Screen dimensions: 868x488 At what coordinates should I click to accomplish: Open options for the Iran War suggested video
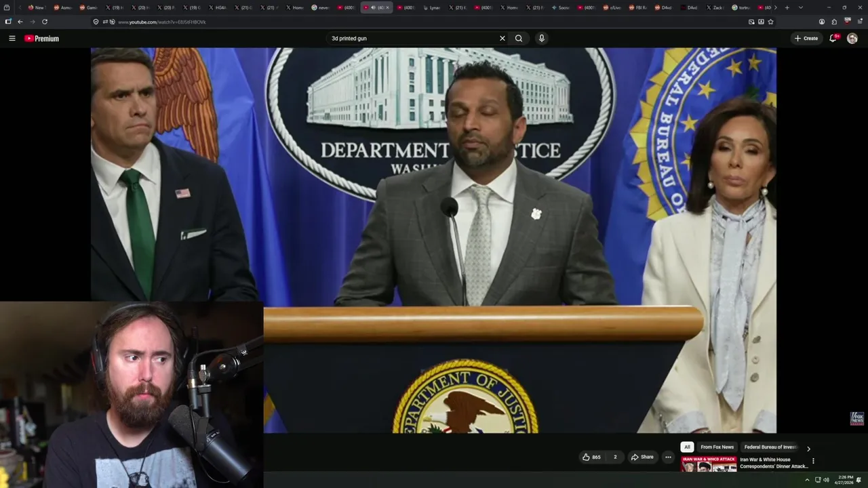click(813, 462)
